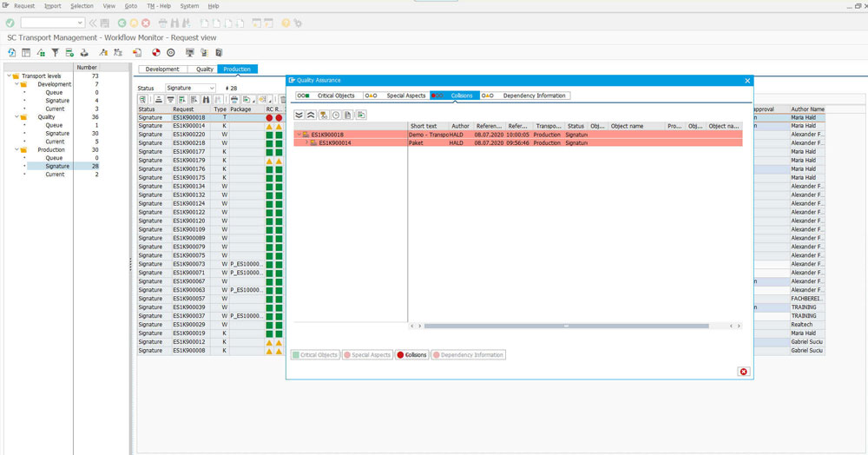The height and width of the screenshot is (455, 868).
Task: Open the System menu
Action: point(189,6)
